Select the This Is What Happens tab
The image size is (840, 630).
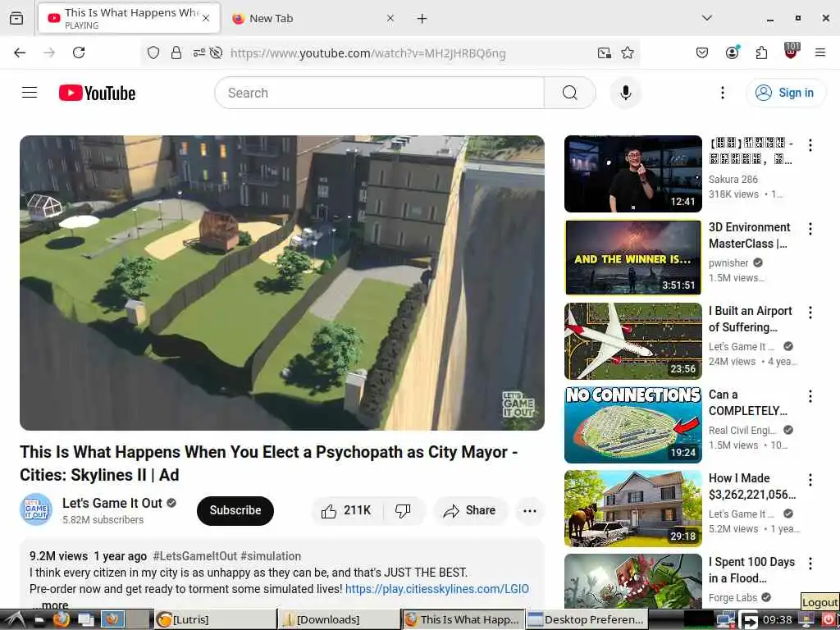coord(129,18)
